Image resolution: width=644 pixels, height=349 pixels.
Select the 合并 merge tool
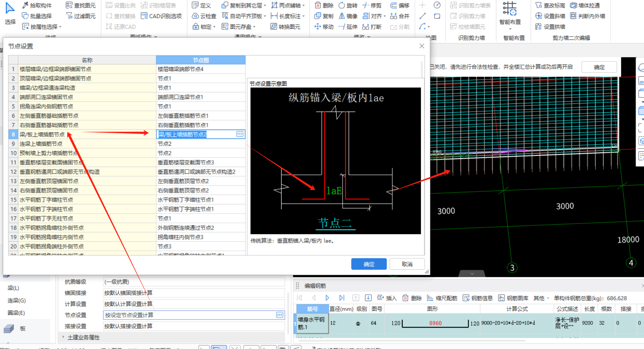[400, 16]
